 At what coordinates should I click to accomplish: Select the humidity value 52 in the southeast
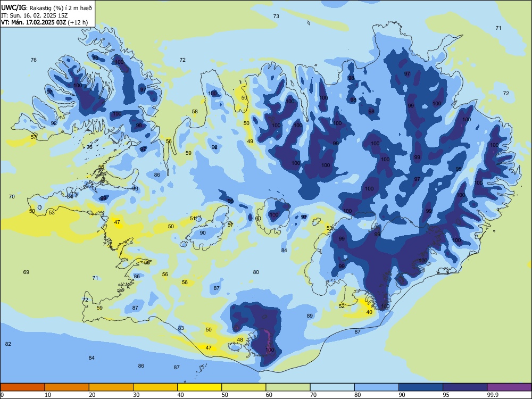tap(342, 306)
